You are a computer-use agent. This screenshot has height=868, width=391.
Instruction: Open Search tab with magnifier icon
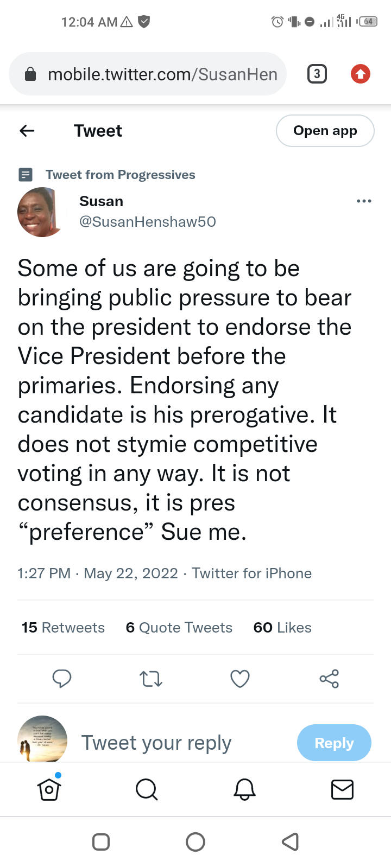[x=147, y=789]
